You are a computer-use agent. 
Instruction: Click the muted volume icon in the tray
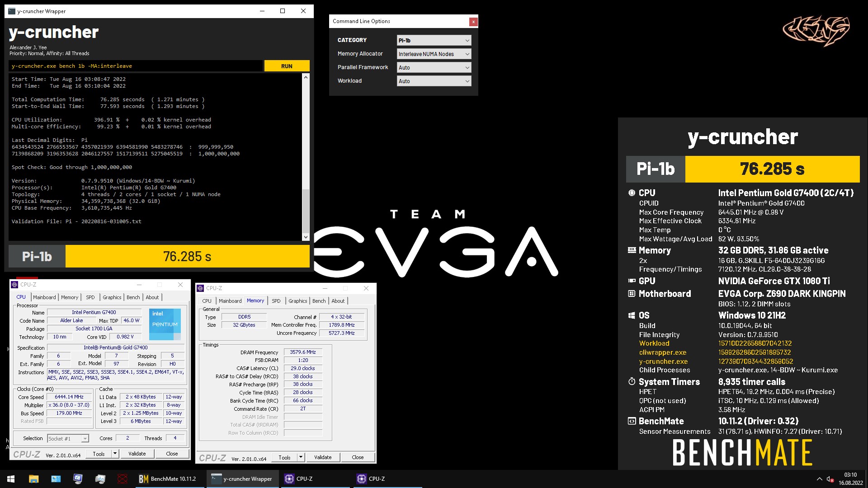point(830,479)
